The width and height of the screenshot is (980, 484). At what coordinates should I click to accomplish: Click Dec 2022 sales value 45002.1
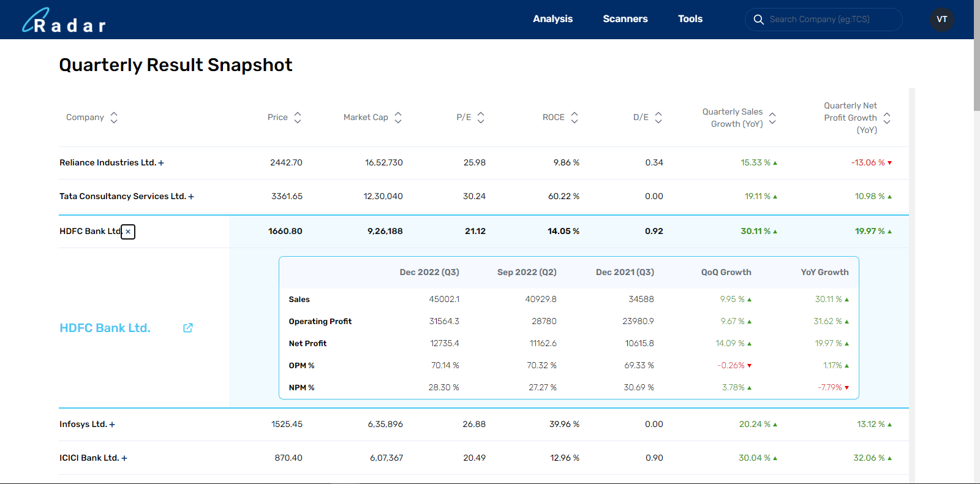point(444,299)
